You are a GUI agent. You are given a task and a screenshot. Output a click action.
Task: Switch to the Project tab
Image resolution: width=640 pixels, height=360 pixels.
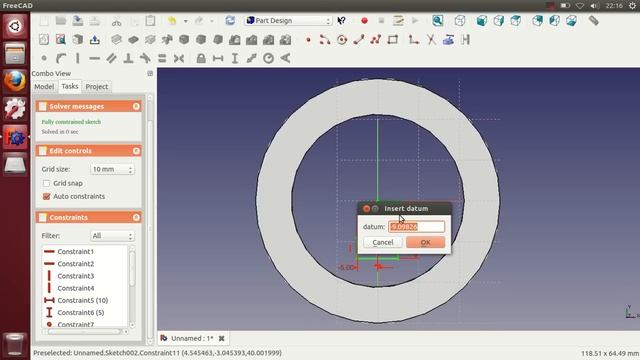click(97, 87)
